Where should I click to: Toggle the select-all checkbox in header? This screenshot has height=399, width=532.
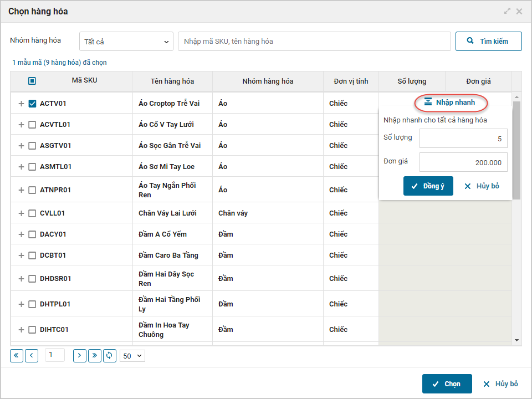[32, 81]
